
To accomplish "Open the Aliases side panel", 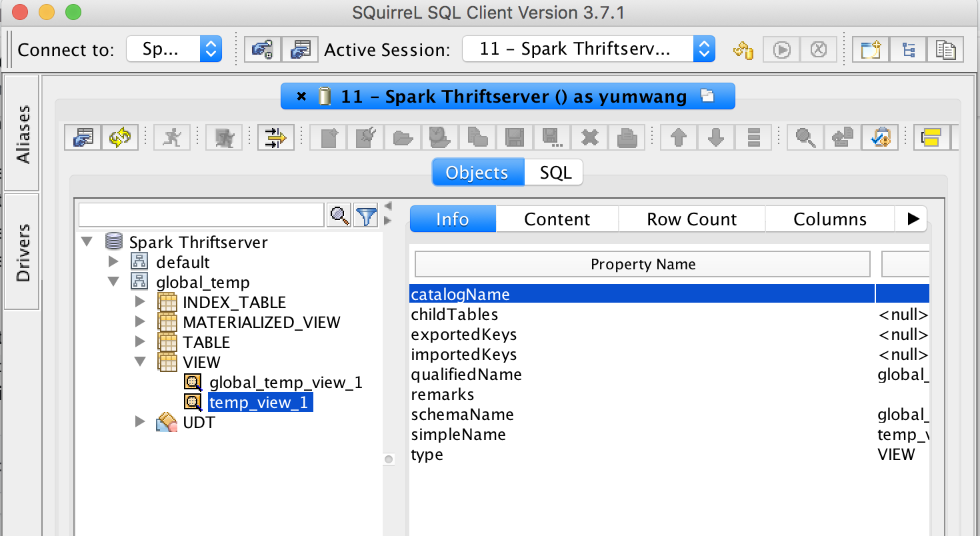I will coord(22,133).
